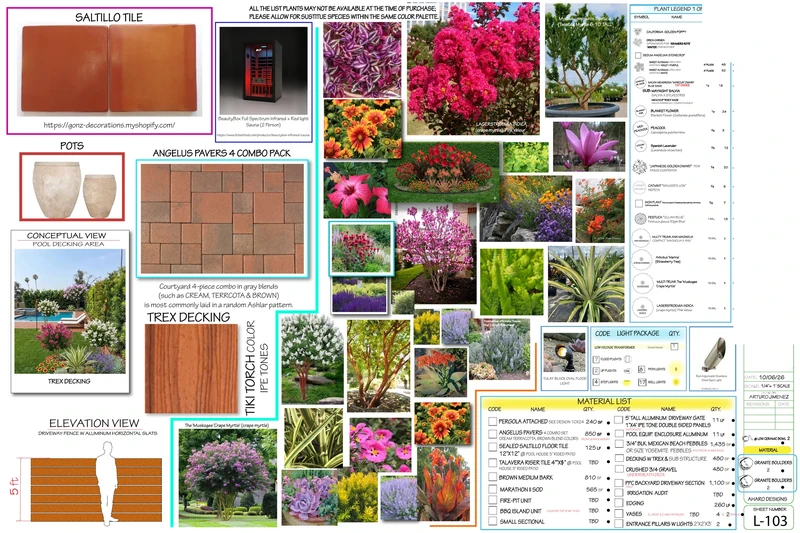Click the pink hibiscus flower photo
The width and height of the screenshot is (800, 533).
(x=357, y=190)
